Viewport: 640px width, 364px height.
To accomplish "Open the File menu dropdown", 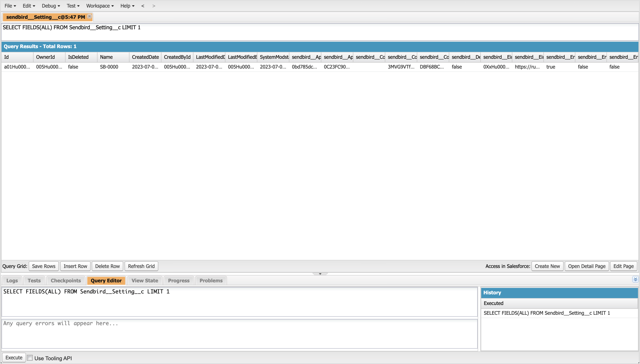I will click(x=10, y=6).
